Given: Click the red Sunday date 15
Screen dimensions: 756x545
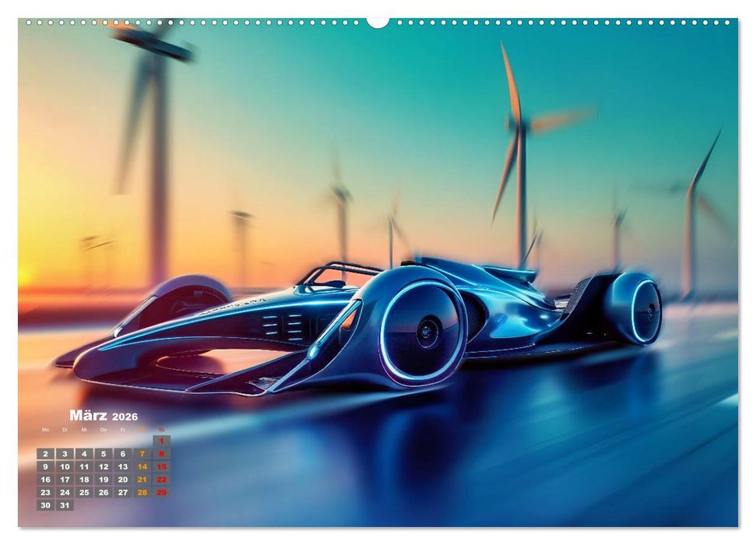Looking at the screenshot, I should click(161, 466).
